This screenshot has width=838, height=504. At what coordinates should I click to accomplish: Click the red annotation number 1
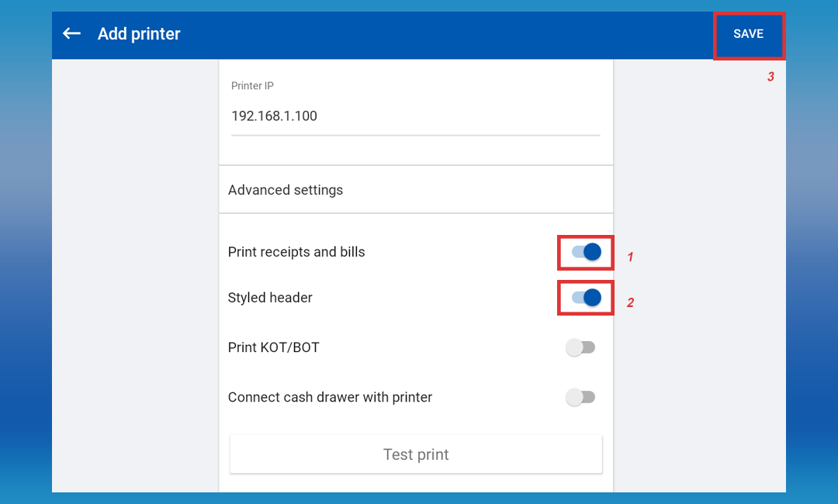point(630,257)
